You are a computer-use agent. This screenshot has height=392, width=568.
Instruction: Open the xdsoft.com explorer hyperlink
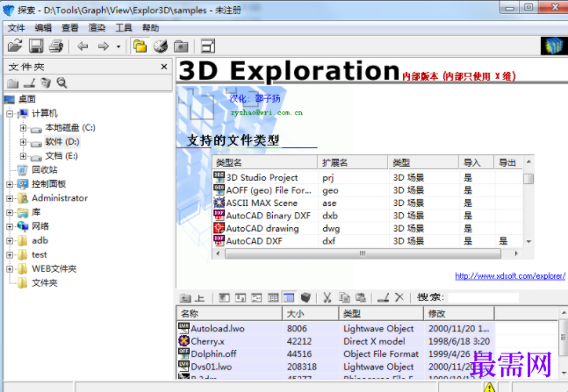(x=510, y=276)
